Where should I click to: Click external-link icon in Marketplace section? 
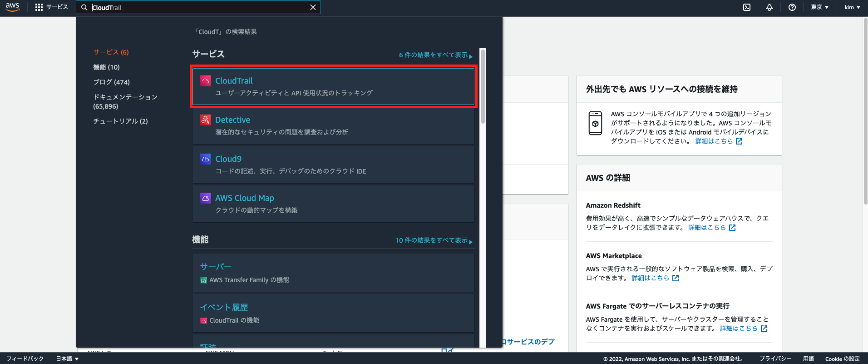pos(676,278)
